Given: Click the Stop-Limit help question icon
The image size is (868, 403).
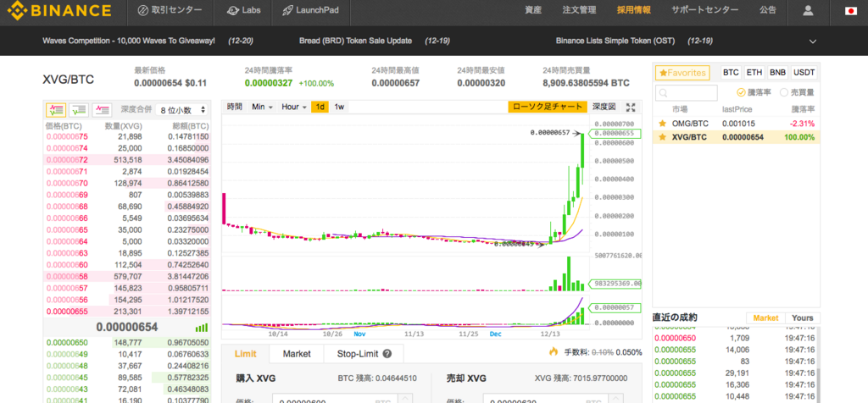Looking at the screenshot, I should [387, 354].
